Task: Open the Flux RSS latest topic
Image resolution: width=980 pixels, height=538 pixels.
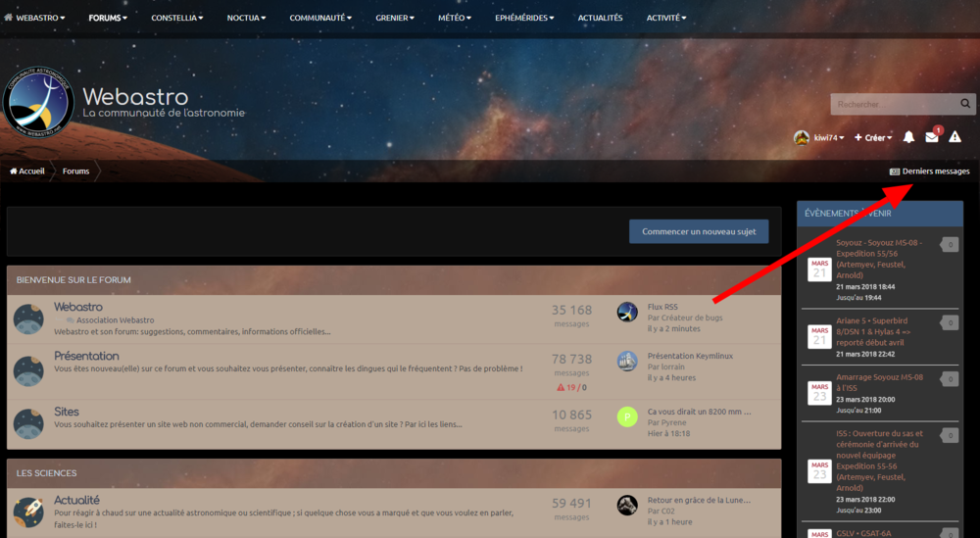Action: 662,307
